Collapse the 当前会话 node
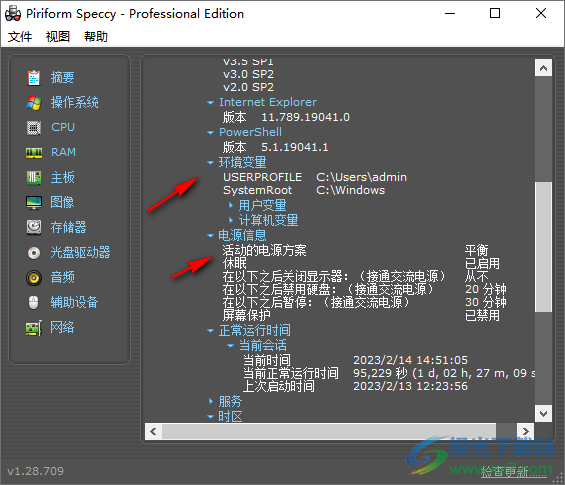This screenshot has height=485, width=565. tap(231, 346)
